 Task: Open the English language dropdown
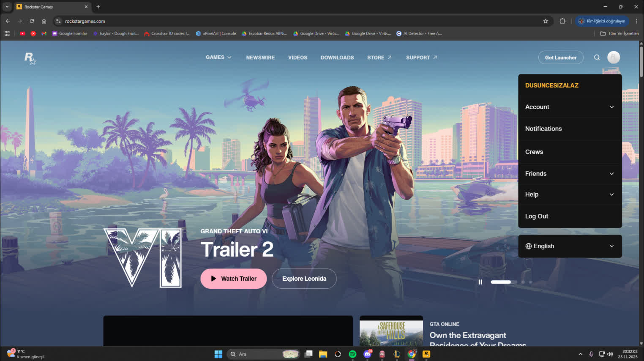point(569,246)
